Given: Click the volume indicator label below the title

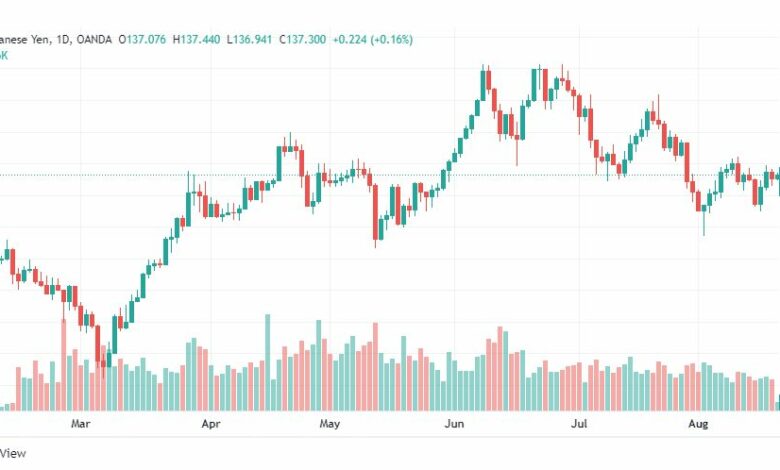Looking at the screenshot, I should [x=4, y=56].
